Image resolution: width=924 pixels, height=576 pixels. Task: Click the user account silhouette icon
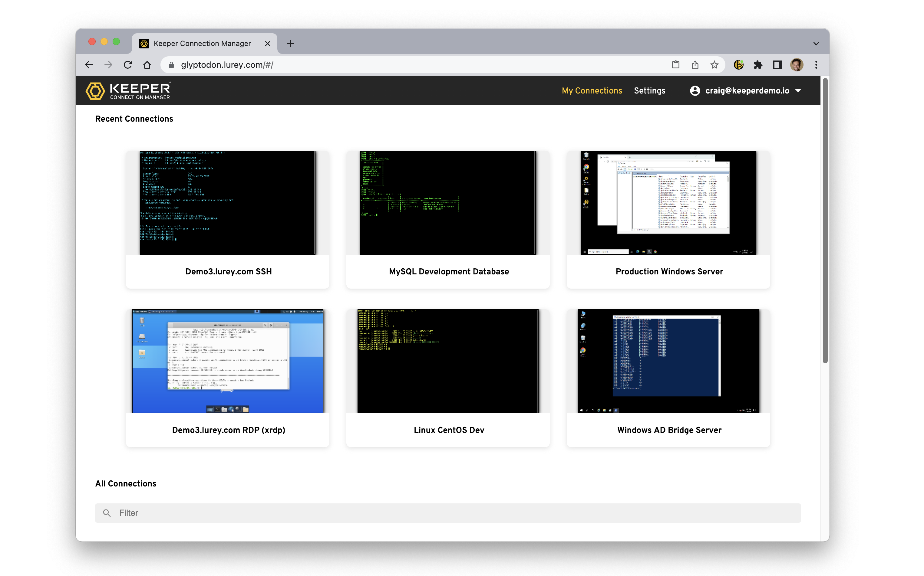695,91
